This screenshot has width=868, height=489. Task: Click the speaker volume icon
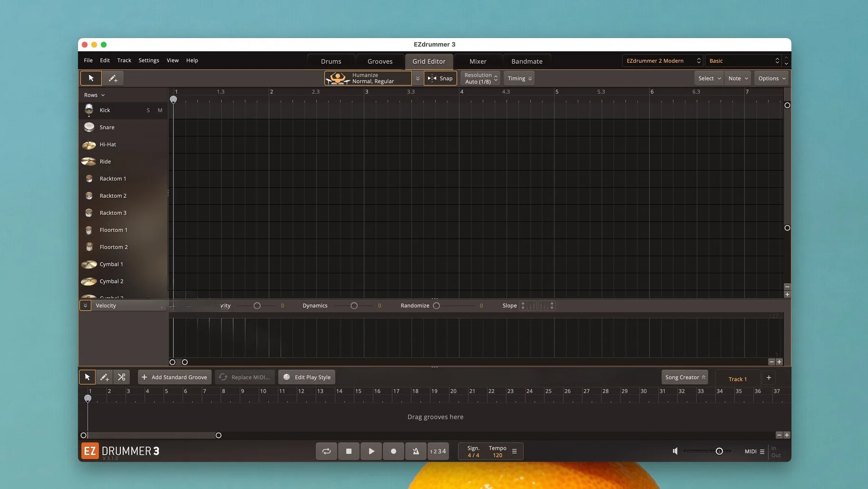pos(675,451)
